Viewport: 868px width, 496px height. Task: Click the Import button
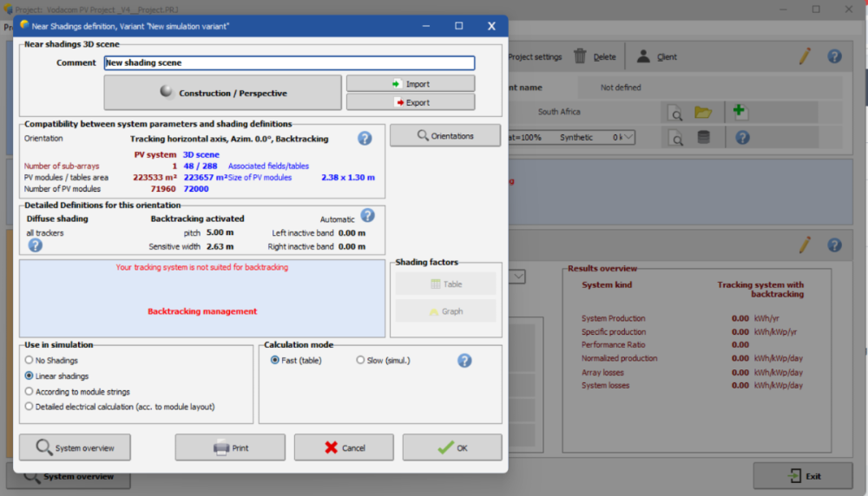[411, 84]
